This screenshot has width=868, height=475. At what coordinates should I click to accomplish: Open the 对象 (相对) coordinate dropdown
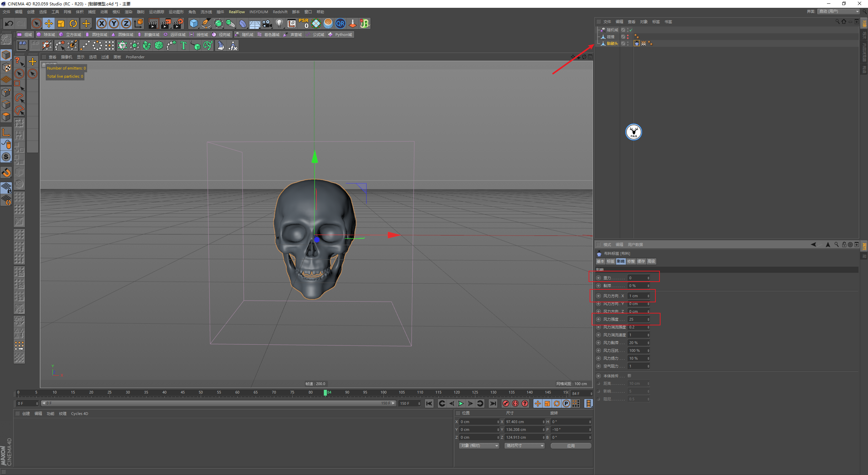click(x=479, y=445)
